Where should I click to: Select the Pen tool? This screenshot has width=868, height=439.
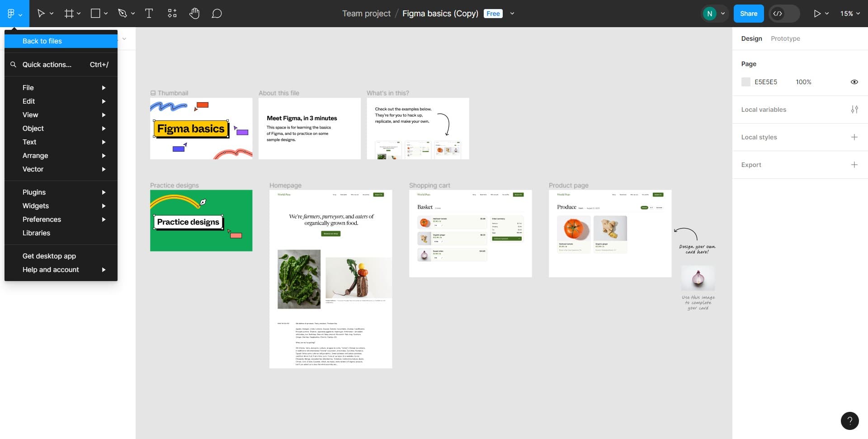122,13
